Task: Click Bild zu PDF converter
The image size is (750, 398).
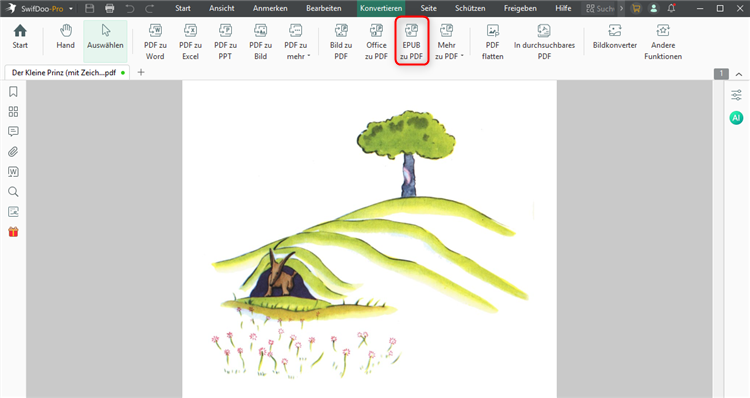Action: pos(341,42)
